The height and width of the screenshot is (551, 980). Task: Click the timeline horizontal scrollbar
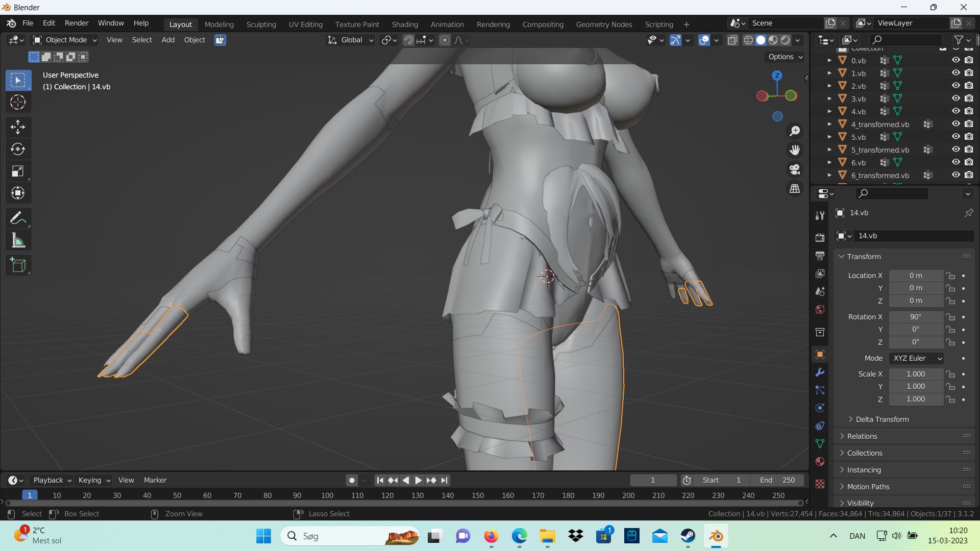pyautogui.click(x=403, y=503)
